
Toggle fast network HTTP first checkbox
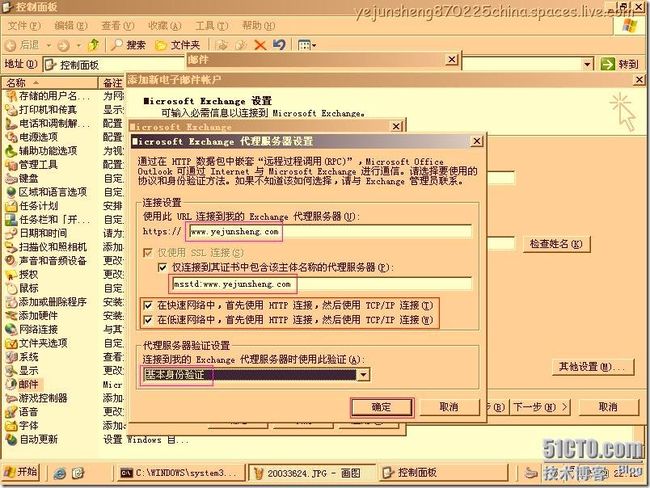point(148,306)
